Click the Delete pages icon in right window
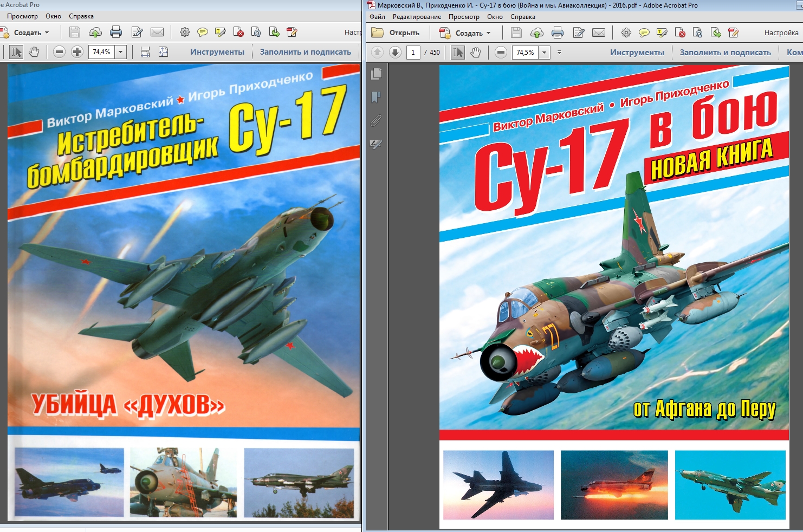The height and width of the screenshot is (532, 803). [680, 33]
